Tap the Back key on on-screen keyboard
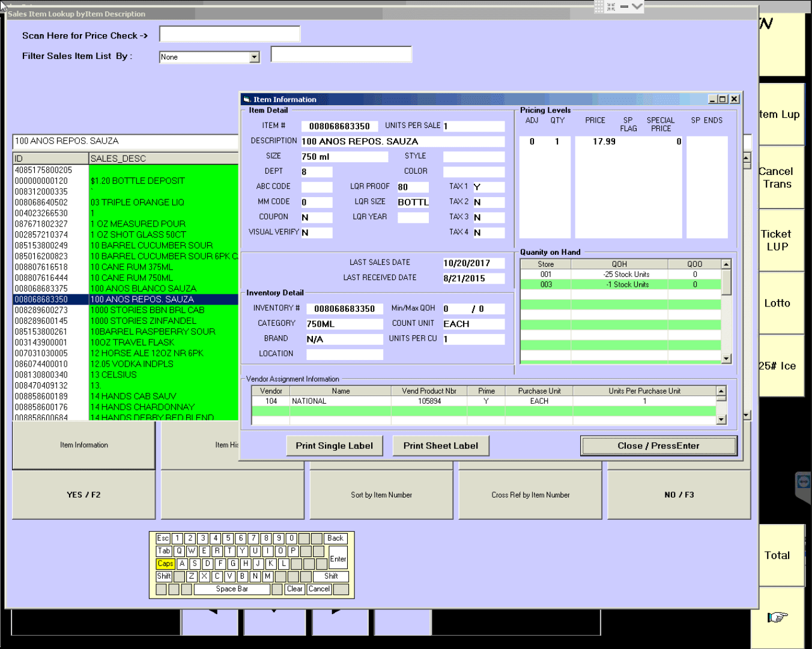Image resolution: width=812 pixels, height=649 pixels. pos(335,538)
